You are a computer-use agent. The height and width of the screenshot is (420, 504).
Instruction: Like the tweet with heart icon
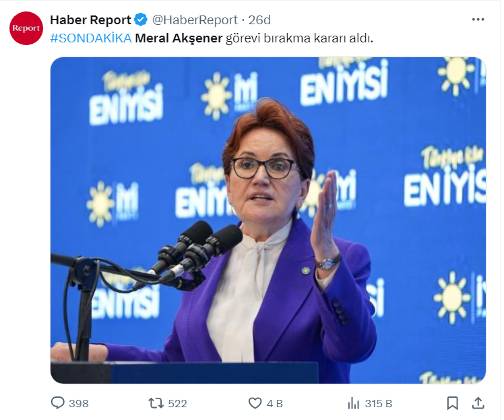[255, 403]
